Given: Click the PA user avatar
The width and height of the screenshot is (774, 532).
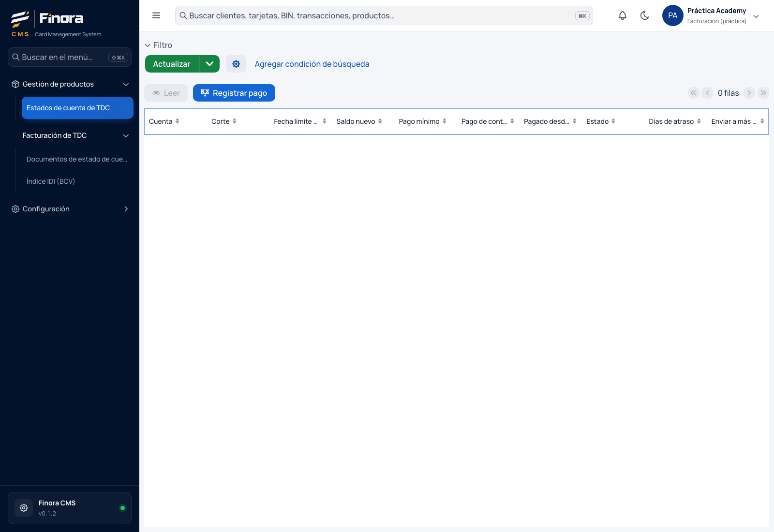Looking at the screenshot, I should click(672, 15).
